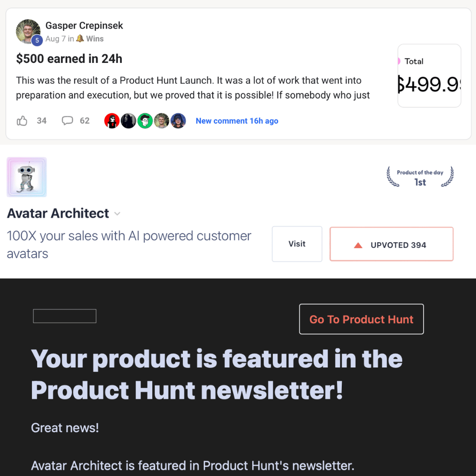This screenshot has height=476, width=476.
Task: Click the Avatar Architect robot logo
Action: pyautogui.click(x=27, y=177)
